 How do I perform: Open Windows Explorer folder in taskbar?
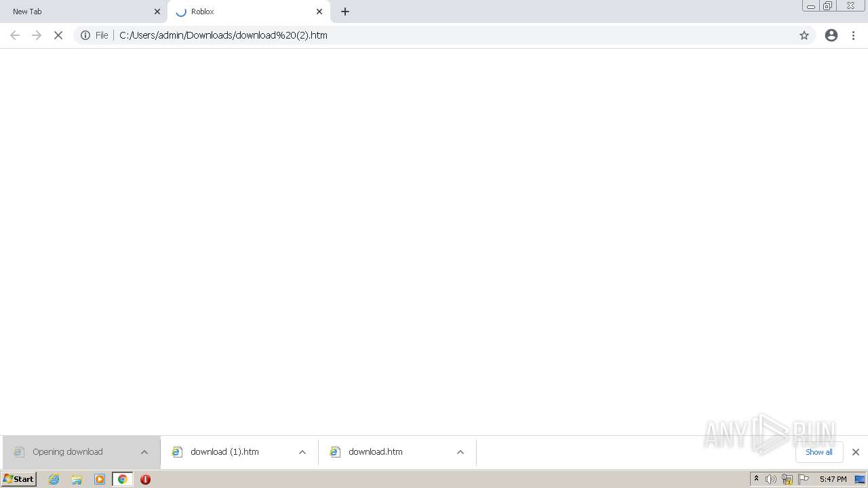coord(77,479)
